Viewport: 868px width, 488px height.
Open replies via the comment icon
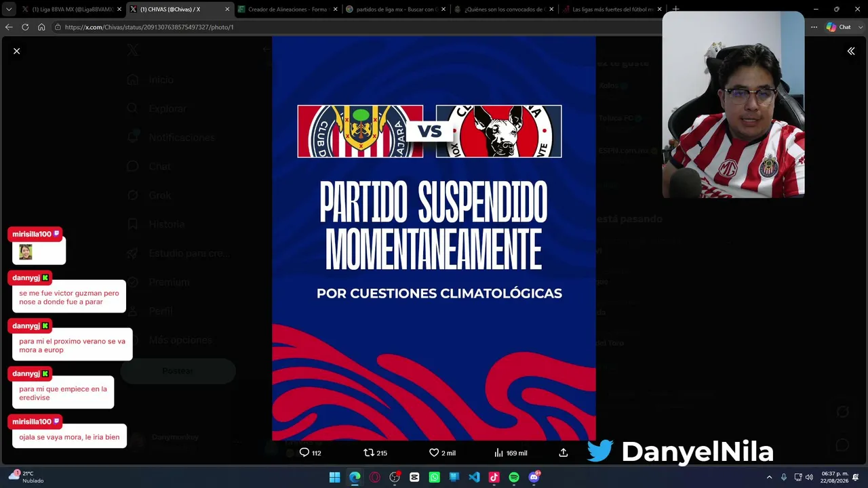(x=310, y=453)
